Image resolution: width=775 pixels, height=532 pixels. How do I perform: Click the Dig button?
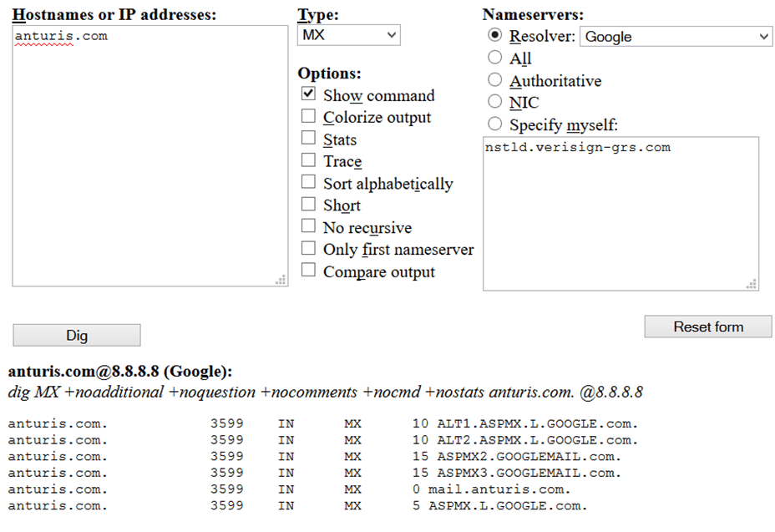77,335
